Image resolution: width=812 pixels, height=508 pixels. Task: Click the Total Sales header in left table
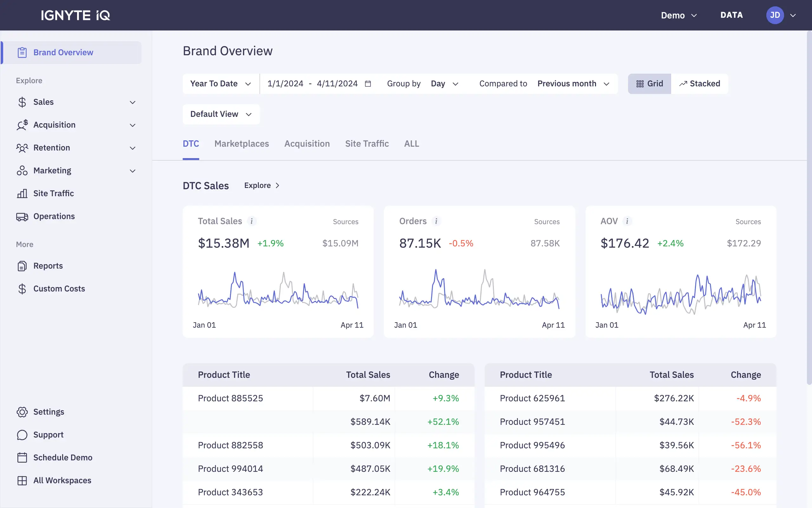pos(368,375)
